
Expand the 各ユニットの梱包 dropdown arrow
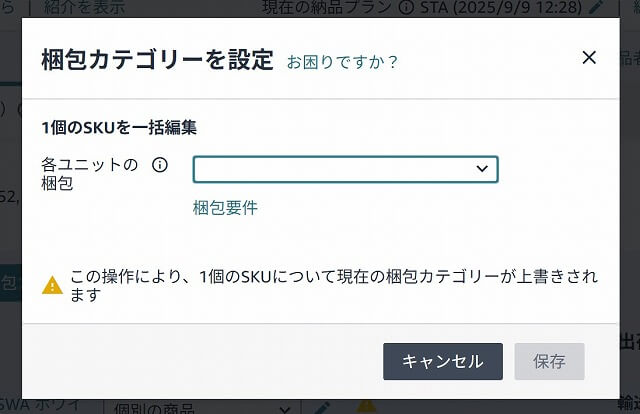pos(482,169)
